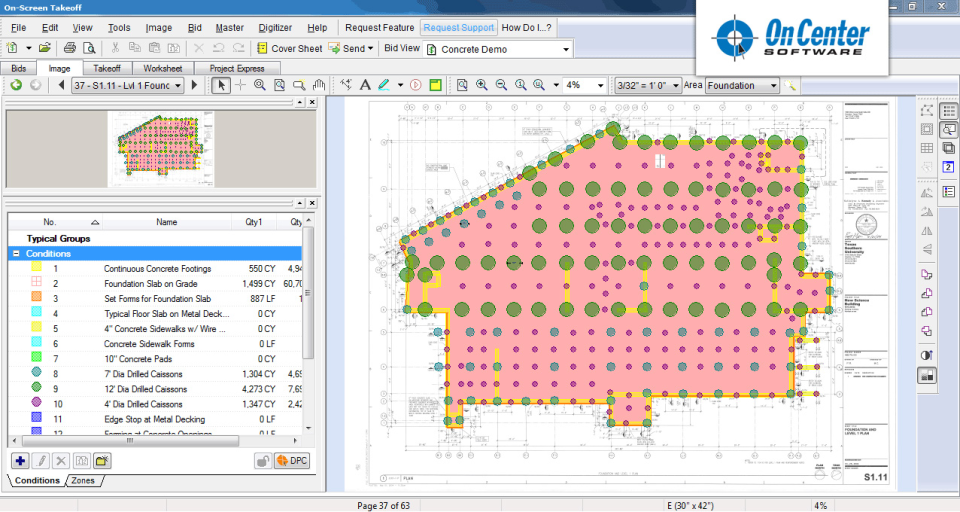Switch to the Worksheet tab
960x512 pixels.
(162, 69)
